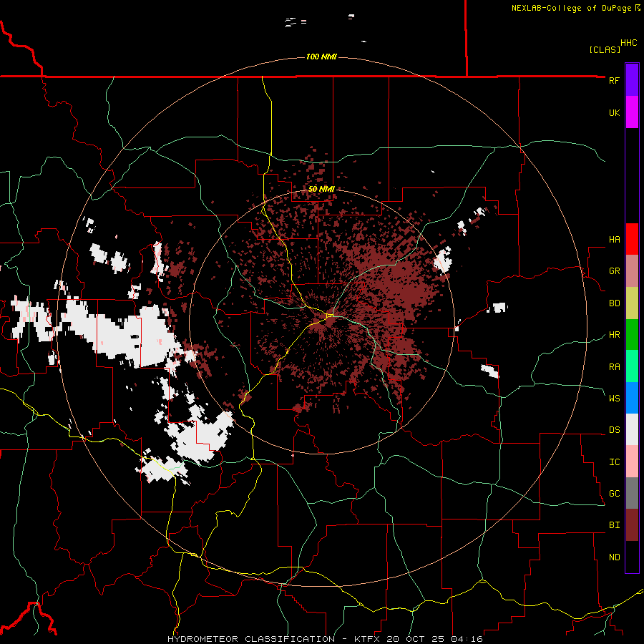
Task: Click the 50 NMI range ring label
Action: coord(321,189)
